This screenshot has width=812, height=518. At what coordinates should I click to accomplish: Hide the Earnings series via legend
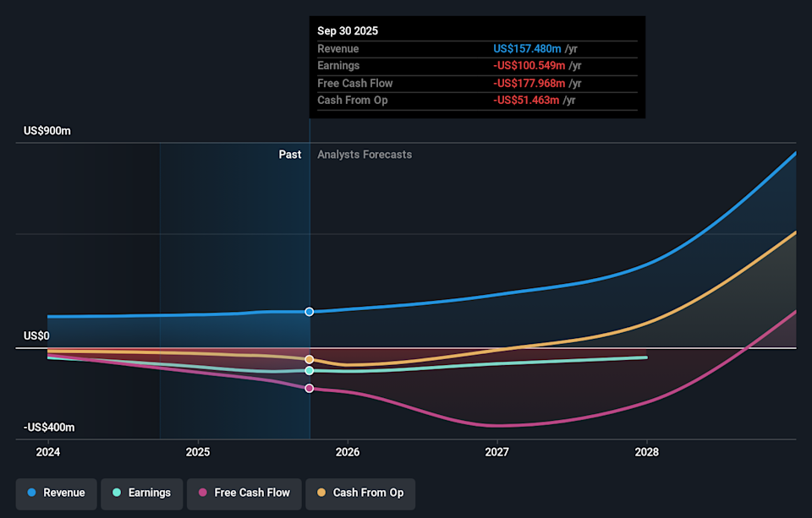tap(141, 493)
